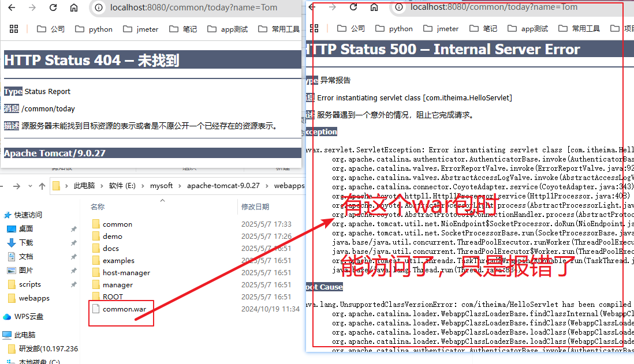The width and height of the screenshot is (634, 364).
Task: Open apps grid in the 500 error browser
Action: click(314, 28)
